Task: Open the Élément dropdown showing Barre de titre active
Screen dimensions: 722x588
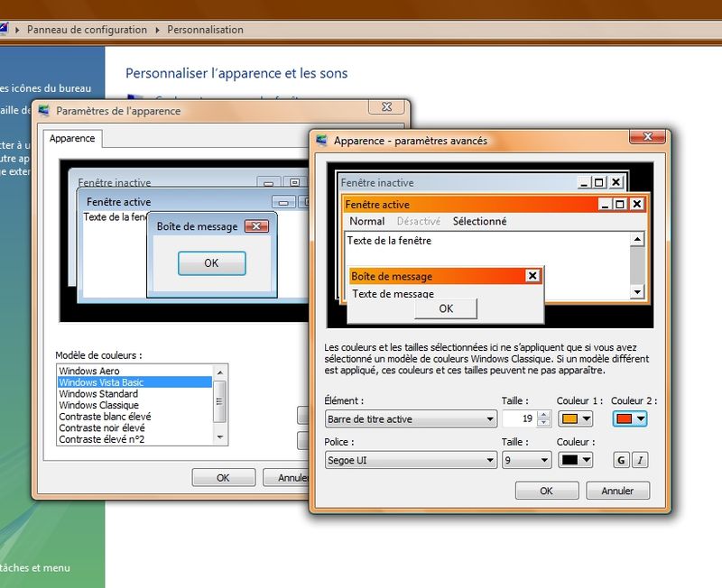Action: 411,418
